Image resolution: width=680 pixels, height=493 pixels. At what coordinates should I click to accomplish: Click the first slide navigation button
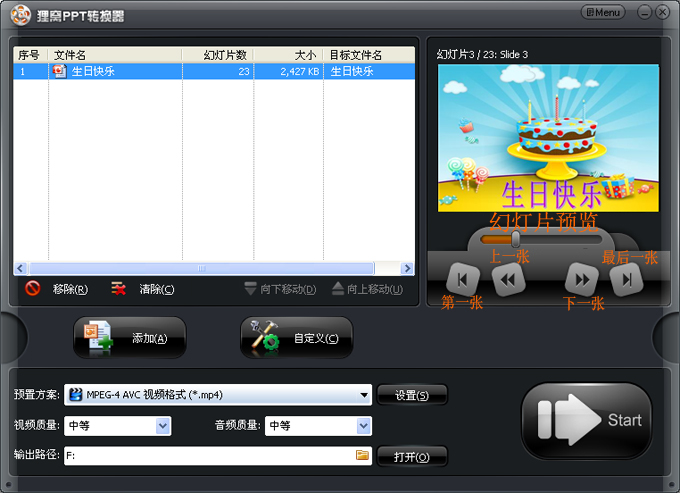(463, 280)
